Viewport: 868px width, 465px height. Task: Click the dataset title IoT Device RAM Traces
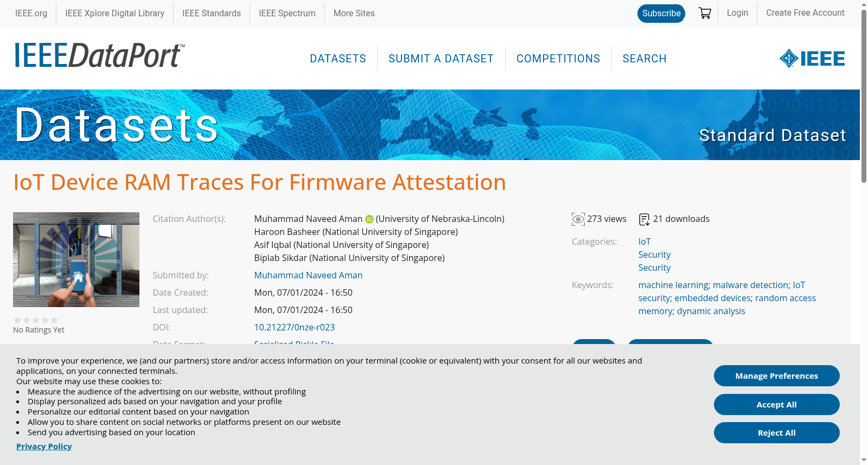[x=259, y=182]
